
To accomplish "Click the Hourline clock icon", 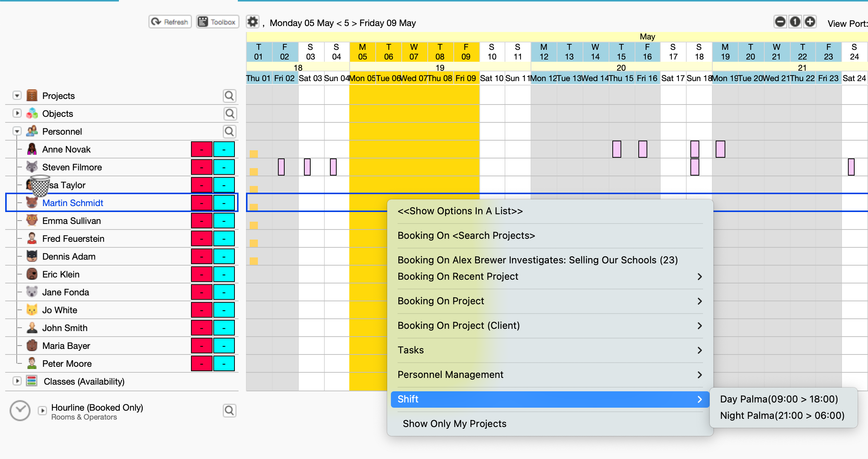I will [x=20, y=411].
